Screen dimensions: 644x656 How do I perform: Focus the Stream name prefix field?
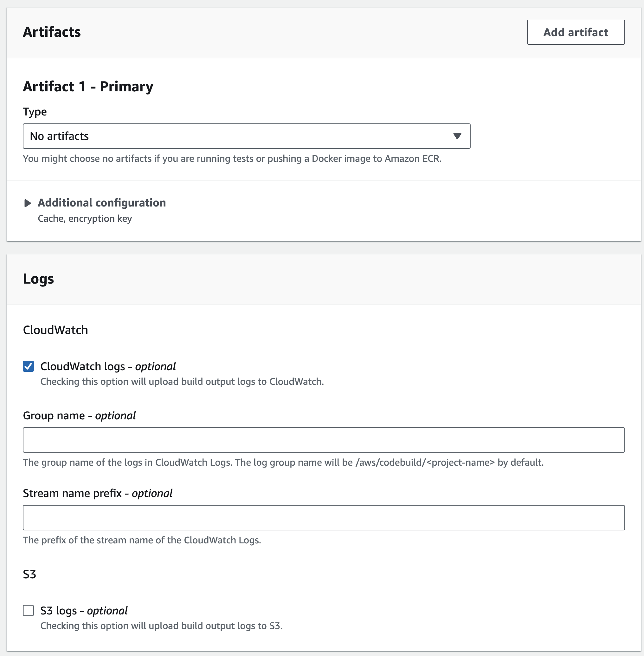tap(323, 518)
